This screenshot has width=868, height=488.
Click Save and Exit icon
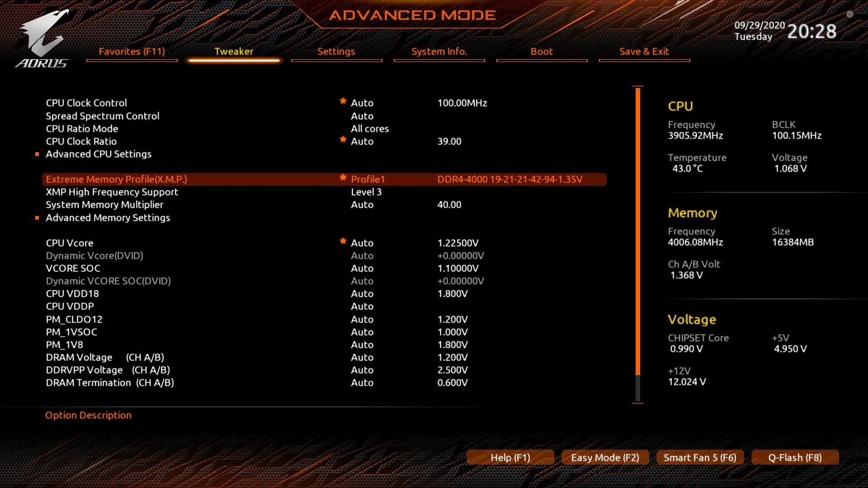coord(643,51)
